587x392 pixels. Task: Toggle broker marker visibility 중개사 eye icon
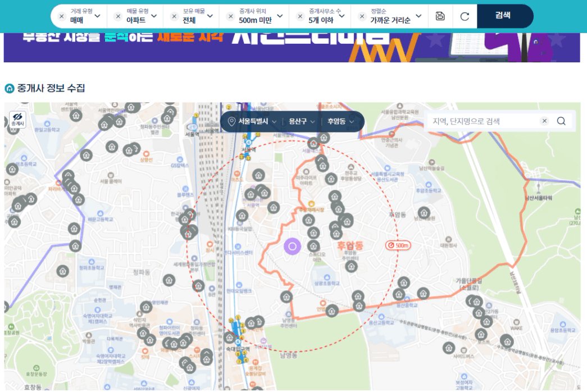click(17, 120)
